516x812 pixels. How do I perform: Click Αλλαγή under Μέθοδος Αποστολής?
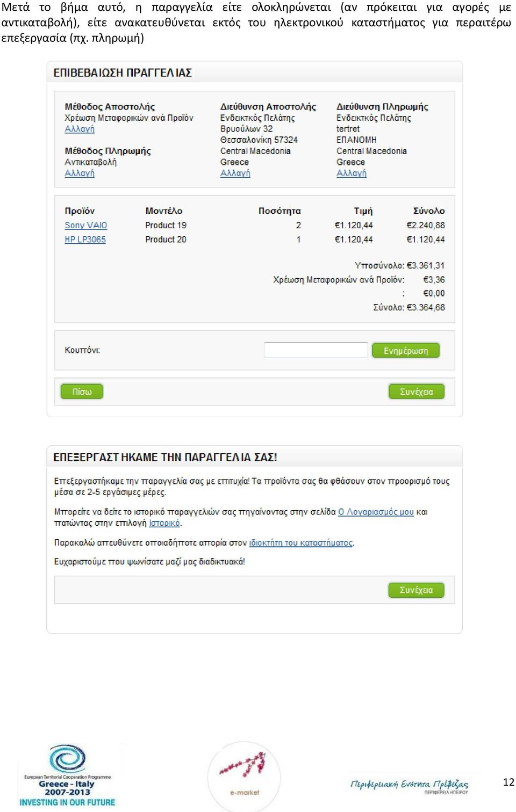click(x=80, y=129)
